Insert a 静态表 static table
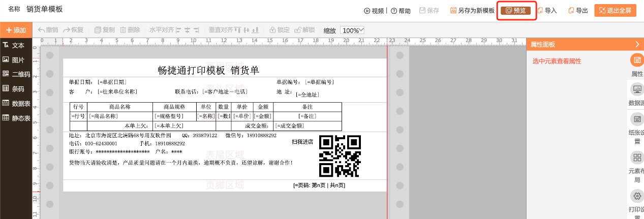The width and height of the screenshot is (644, 219). [16, 118]
